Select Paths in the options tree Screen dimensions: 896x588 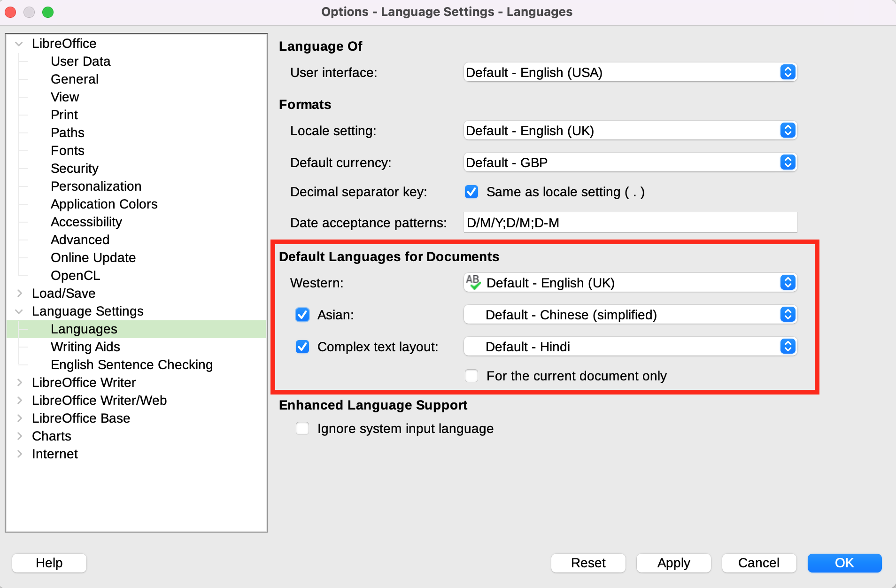pos(68,132)
